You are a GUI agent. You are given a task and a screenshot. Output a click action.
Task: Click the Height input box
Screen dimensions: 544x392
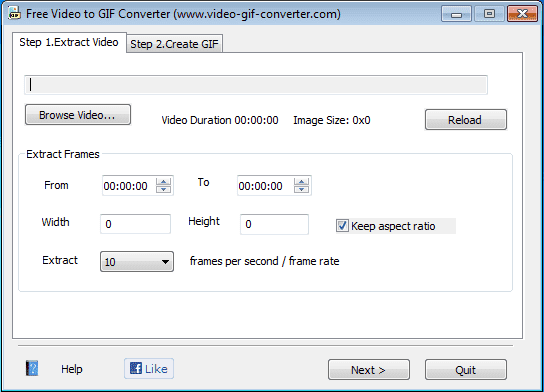click(x=274, y=224)
